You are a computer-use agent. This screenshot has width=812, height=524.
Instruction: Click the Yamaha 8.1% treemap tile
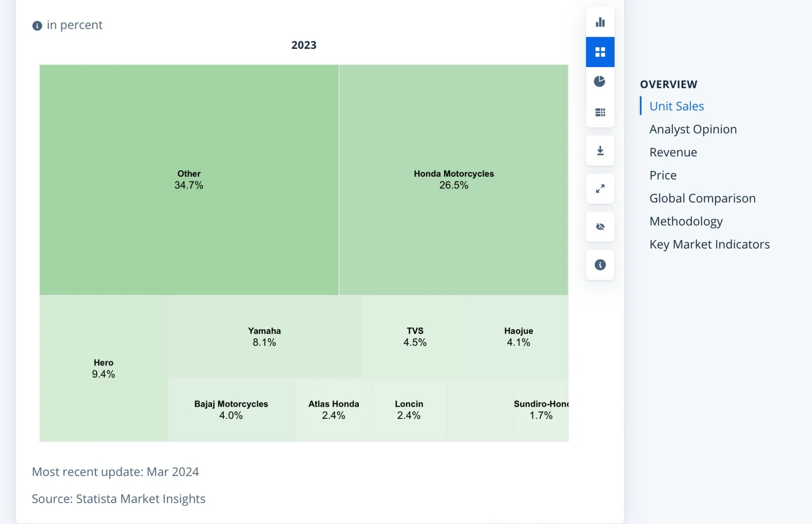tap(264, 337)
